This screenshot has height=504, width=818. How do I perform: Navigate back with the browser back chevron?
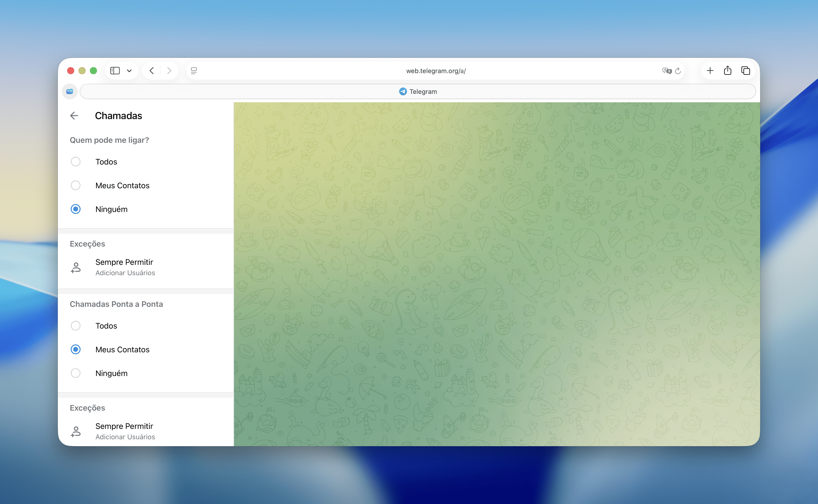pos(152,71)
